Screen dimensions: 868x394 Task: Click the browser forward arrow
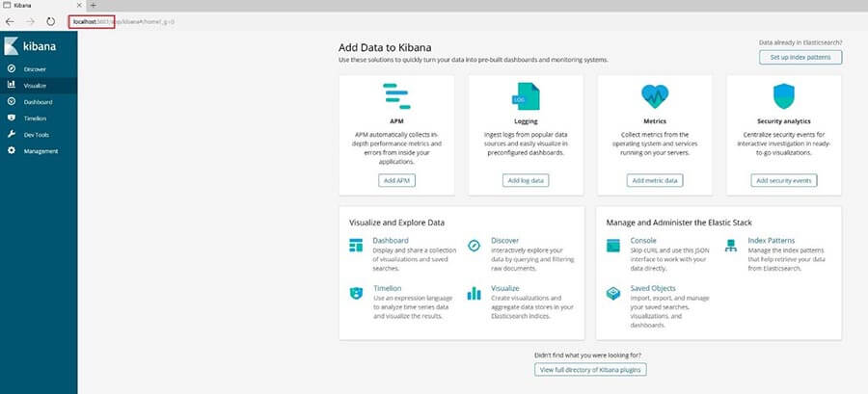(31, 21)
